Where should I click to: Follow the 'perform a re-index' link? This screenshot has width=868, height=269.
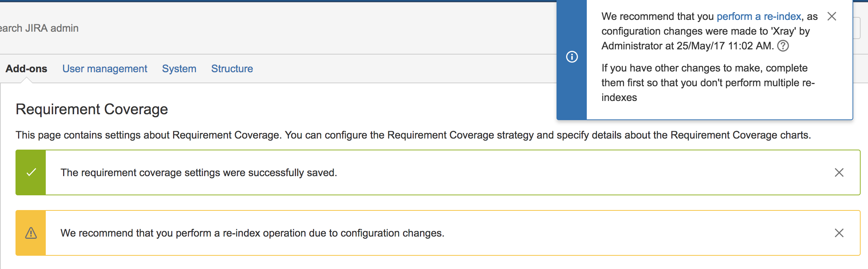tap(759, 17)
